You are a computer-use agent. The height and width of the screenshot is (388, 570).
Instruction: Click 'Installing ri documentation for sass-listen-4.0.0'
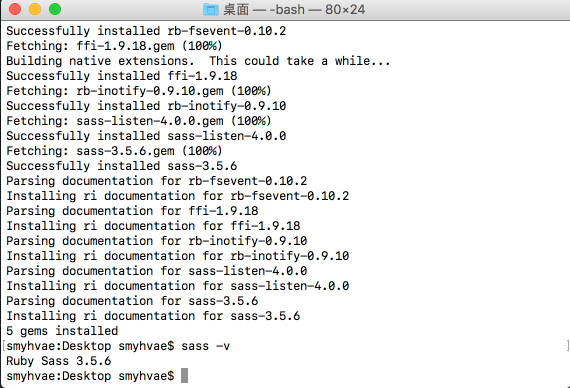(177, 286)
